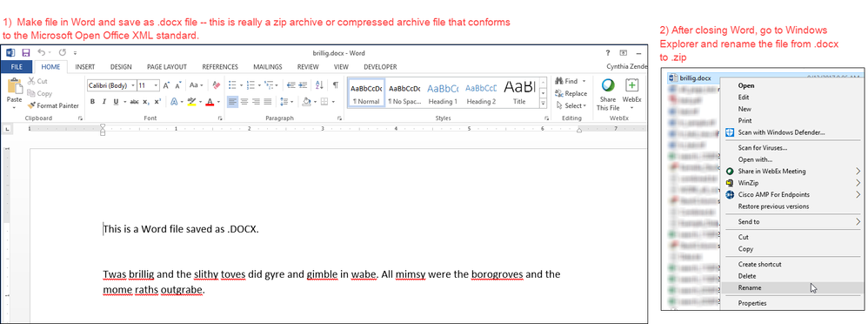868x324 pixels.
Task: Increase font size with Grow Font icon
Action: (166, 85)
